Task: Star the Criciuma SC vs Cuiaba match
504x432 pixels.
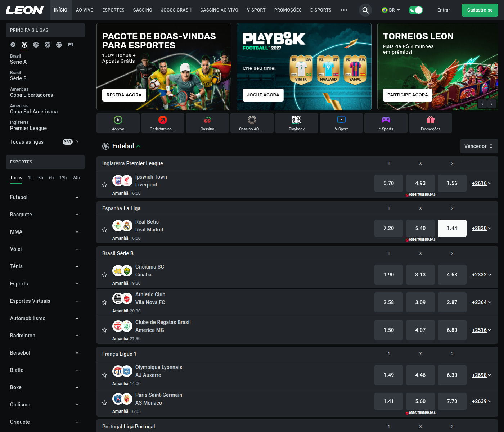Action: click(104, 275)
